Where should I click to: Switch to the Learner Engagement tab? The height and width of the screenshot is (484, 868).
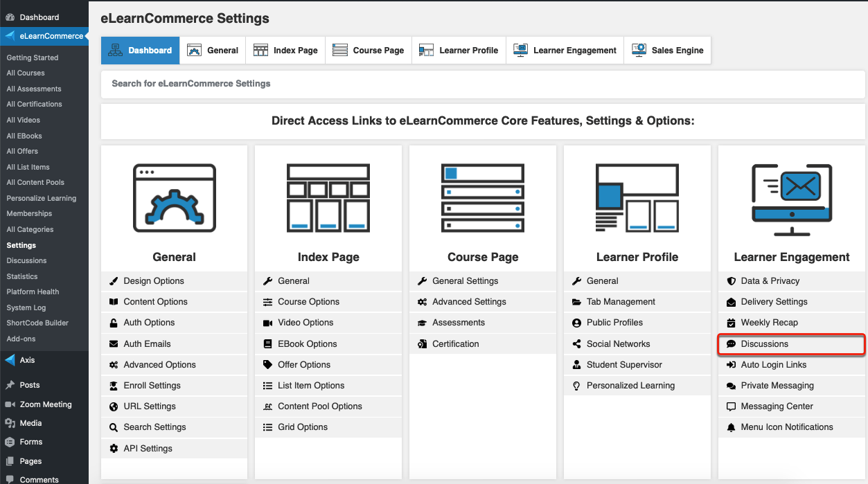(x=565, y=51)
